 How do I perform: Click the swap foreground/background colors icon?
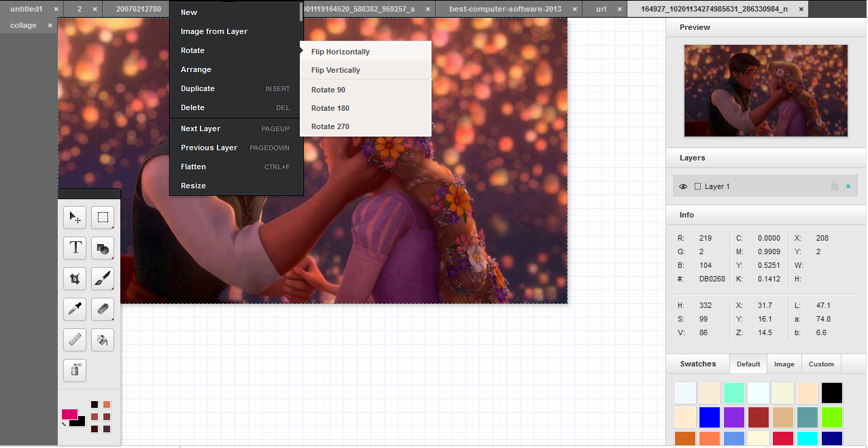pyautogui.click(x=64, y=424)
